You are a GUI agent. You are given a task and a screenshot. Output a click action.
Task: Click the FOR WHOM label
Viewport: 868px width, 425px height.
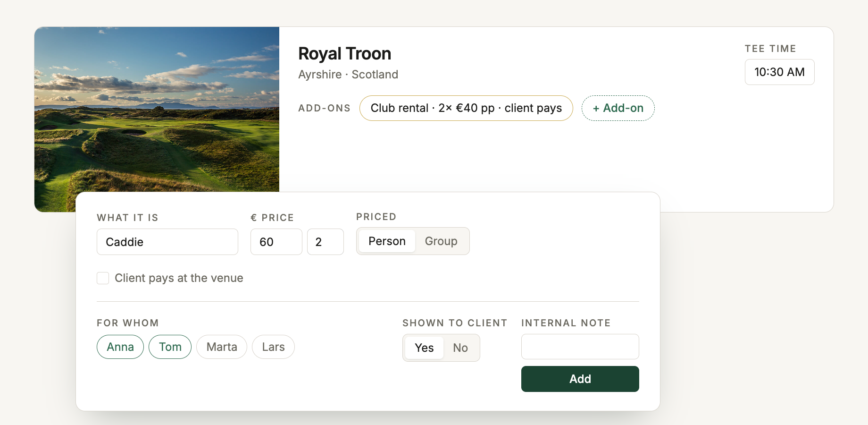128,323
